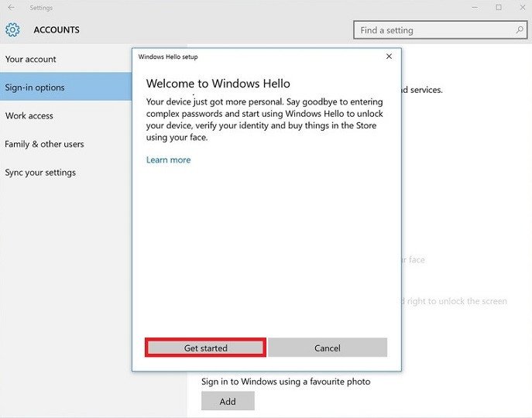Screen dimensions: 532x418
Task: Click the 'Windows Hello setup' dialog title bar
Action: (x=232, y=57)
